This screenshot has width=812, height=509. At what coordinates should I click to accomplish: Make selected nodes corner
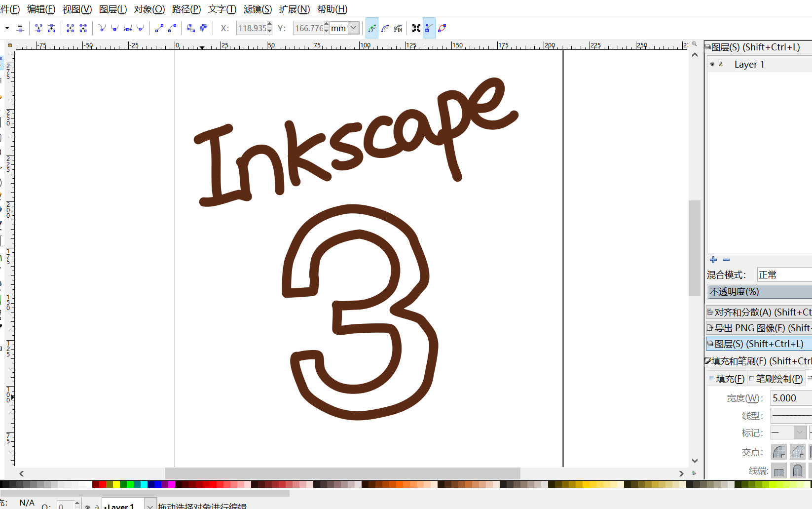(x=102, y=28)
